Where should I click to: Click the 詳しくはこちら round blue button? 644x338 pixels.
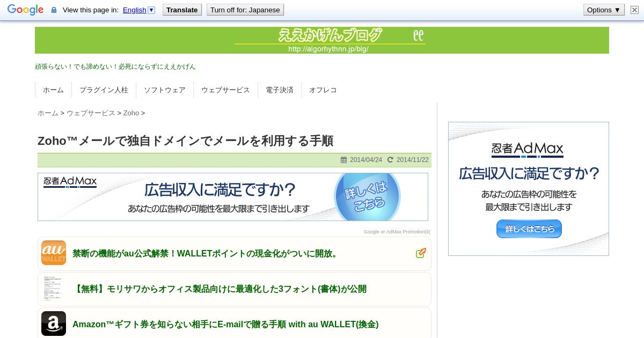click(x=367, y=196)
